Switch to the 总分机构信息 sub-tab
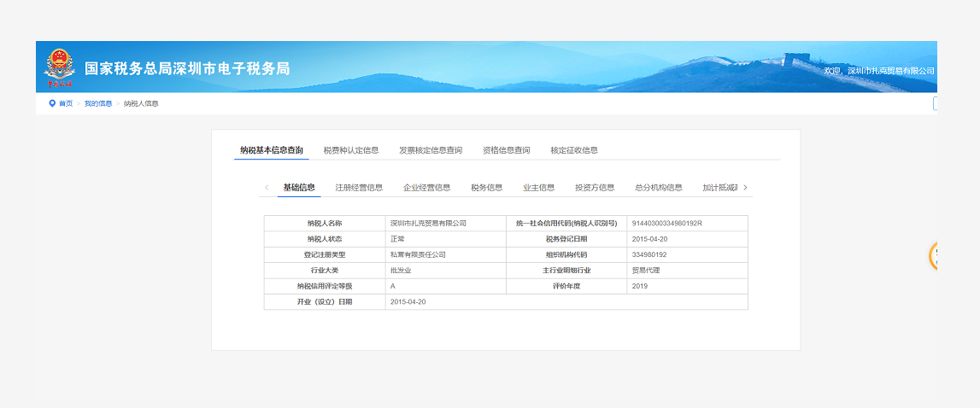The width and height of the screenshot is (980, 408). coord(658,188)
